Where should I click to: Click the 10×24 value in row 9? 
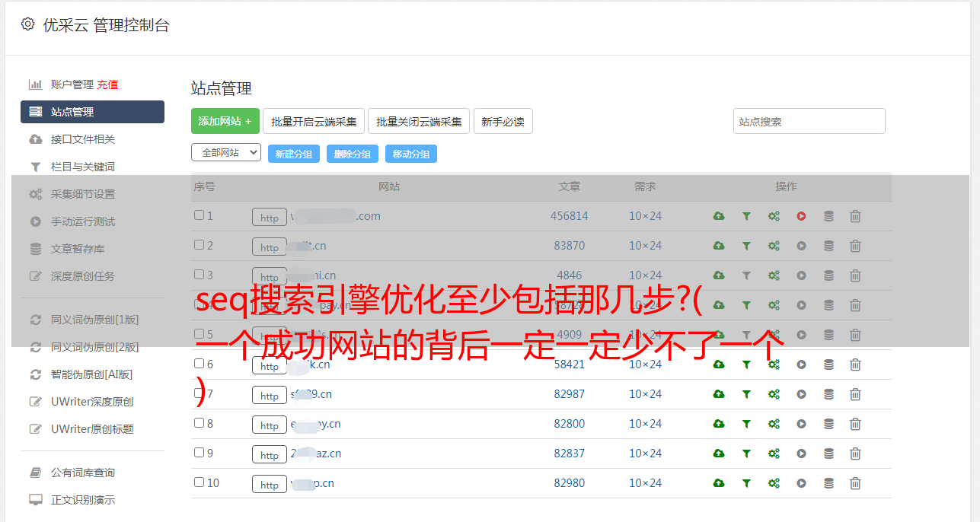[x=646, y=454]
